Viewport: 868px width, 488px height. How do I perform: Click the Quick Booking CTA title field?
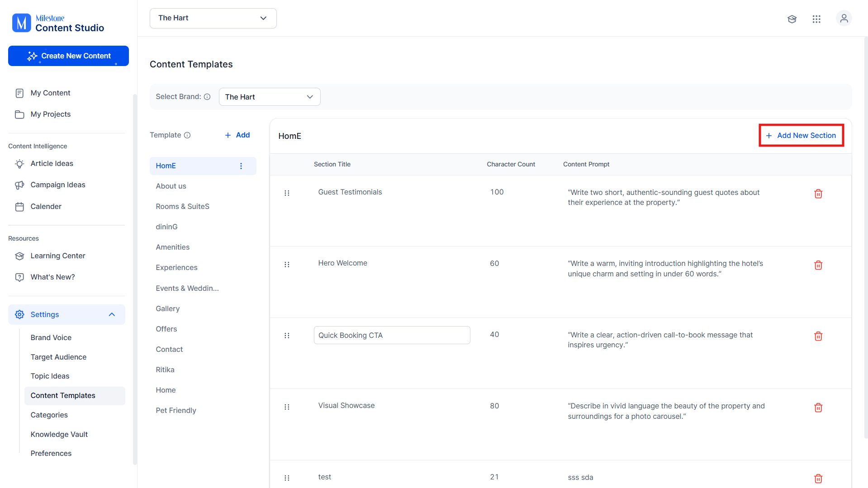pos(392,335)
